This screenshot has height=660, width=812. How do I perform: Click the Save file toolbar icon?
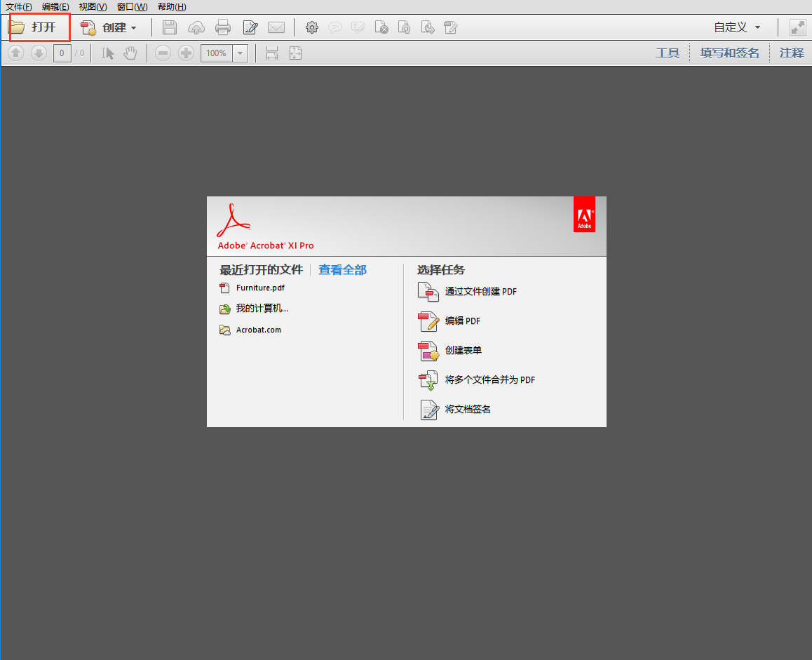coord(169,27)
